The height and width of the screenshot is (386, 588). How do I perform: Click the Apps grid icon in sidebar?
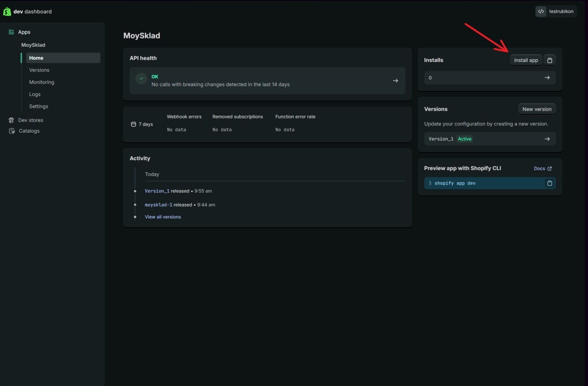[11, 32]
